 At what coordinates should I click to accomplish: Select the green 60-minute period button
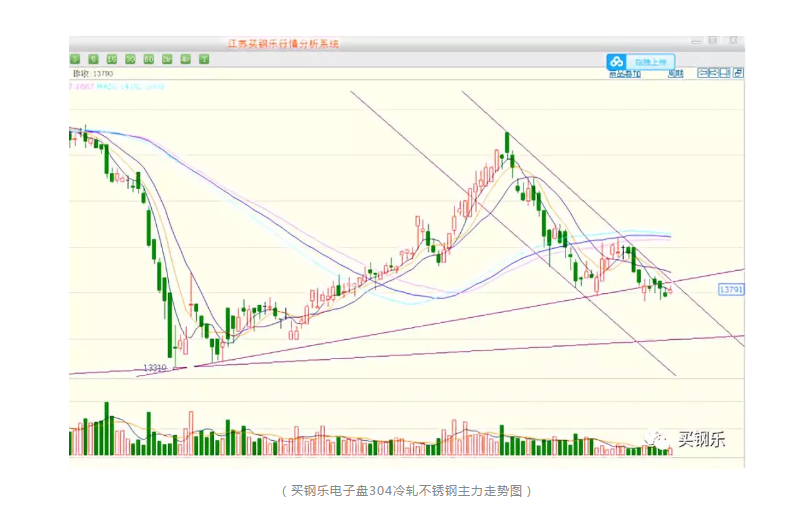[149, 59]
